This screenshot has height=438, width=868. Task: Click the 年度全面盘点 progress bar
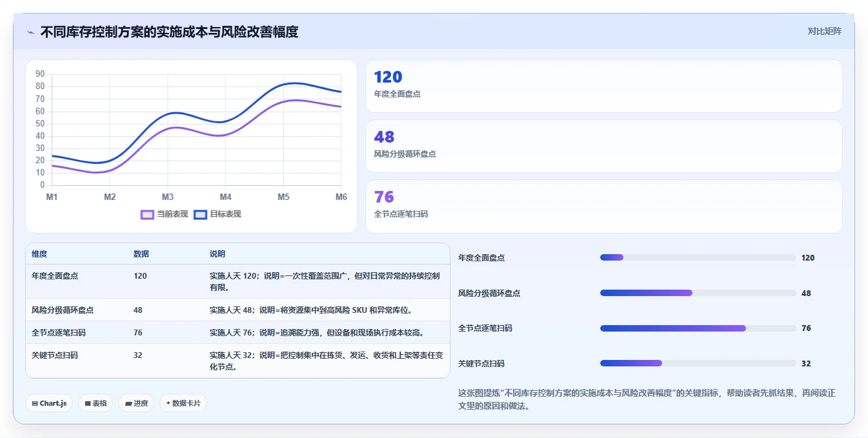(698, 257)
